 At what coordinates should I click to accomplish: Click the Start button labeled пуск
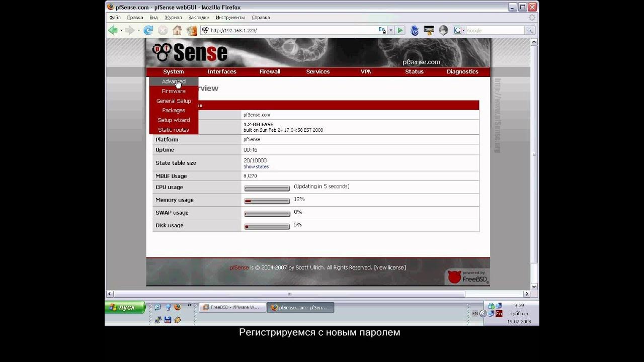point(125,307)
